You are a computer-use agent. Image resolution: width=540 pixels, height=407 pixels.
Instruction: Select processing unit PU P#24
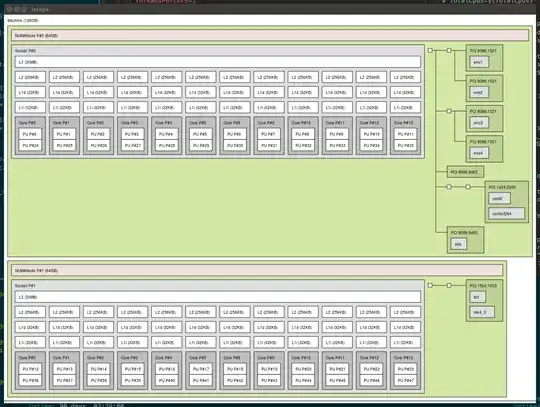coord(30,145)
